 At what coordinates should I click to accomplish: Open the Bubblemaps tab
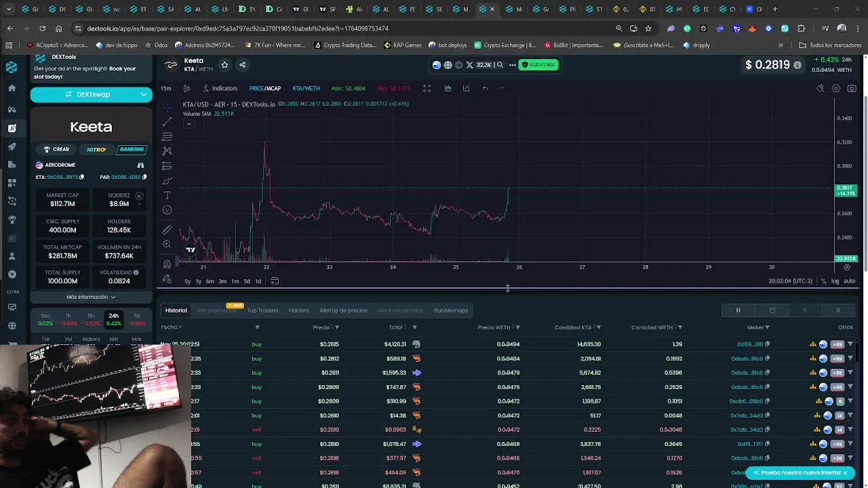pos(451,310)
